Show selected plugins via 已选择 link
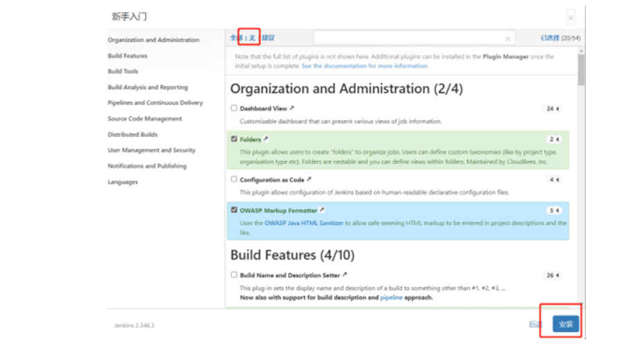 [550, 38]
